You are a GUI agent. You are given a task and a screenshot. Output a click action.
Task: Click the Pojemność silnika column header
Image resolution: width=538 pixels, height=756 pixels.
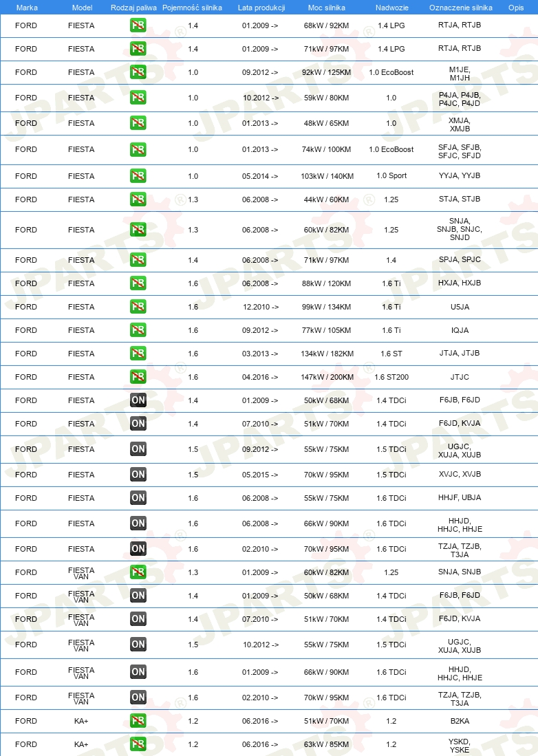(x=192, y=8)
